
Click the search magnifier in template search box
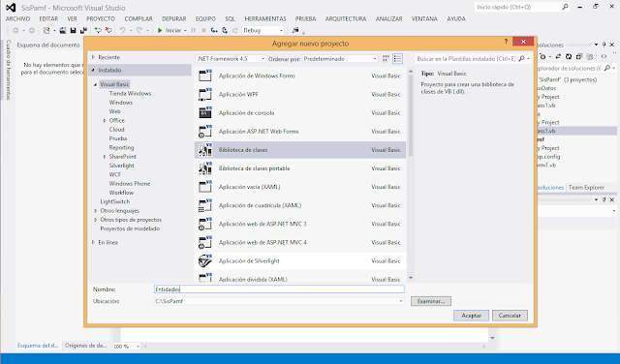pos(521,58)
